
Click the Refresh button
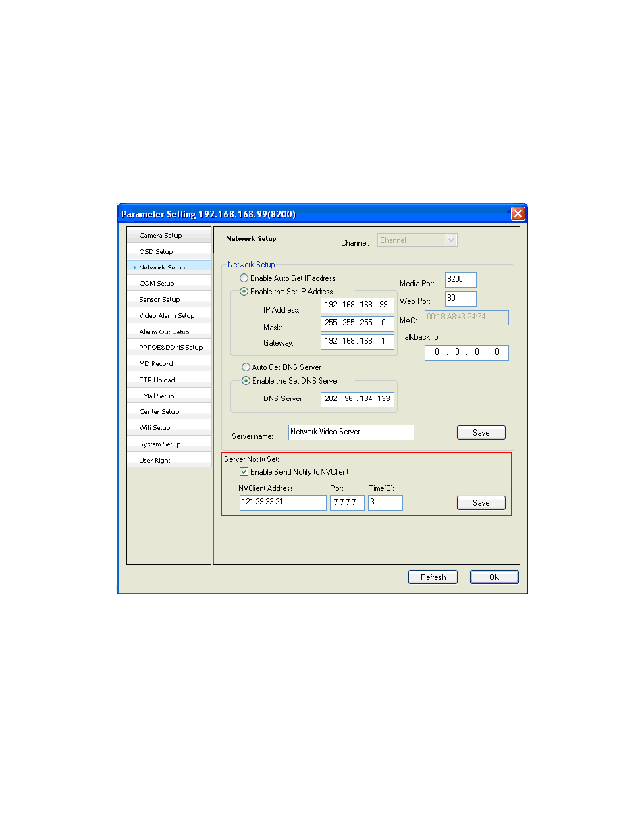click(x=433, y=577)
